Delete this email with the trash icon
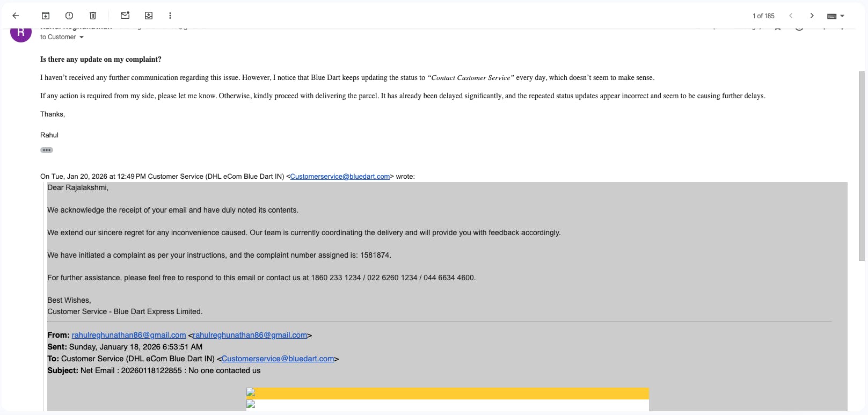This screenshot has width=868, height=415. pyautogui.click(x=93, y=16)
